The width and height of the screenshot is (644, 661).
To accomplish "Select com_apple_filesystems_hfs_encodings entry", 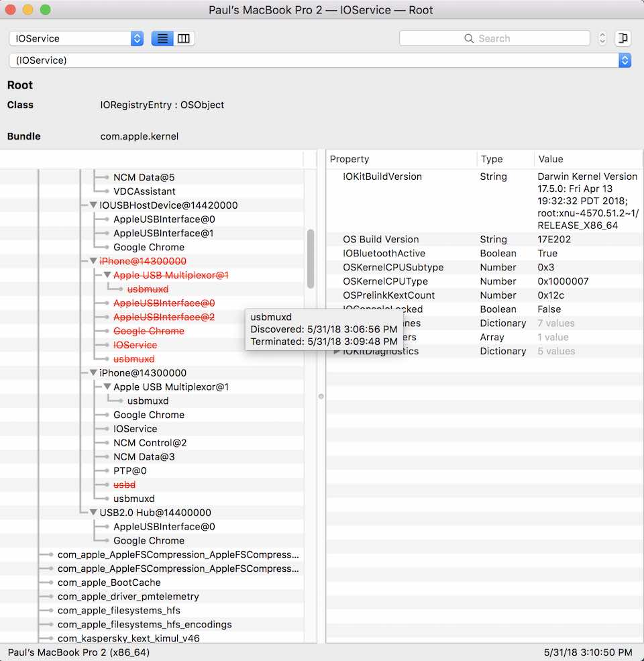I will click(x=144, y=624).
